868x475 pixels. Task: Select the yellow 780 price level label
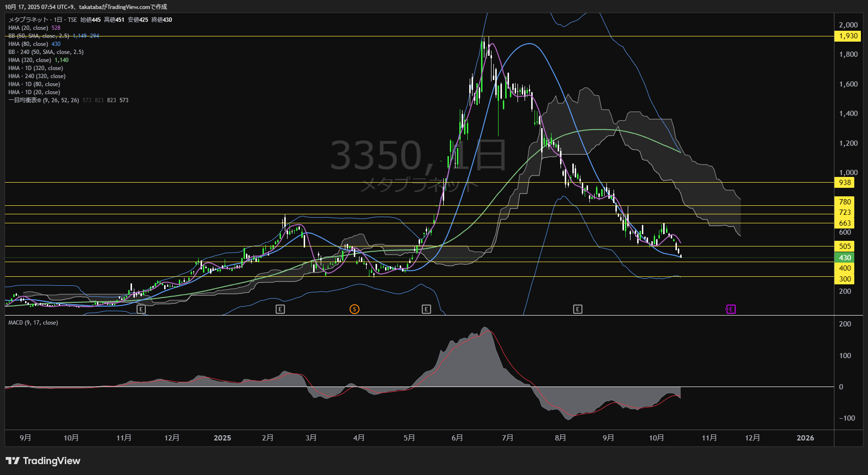click(845, 202)
